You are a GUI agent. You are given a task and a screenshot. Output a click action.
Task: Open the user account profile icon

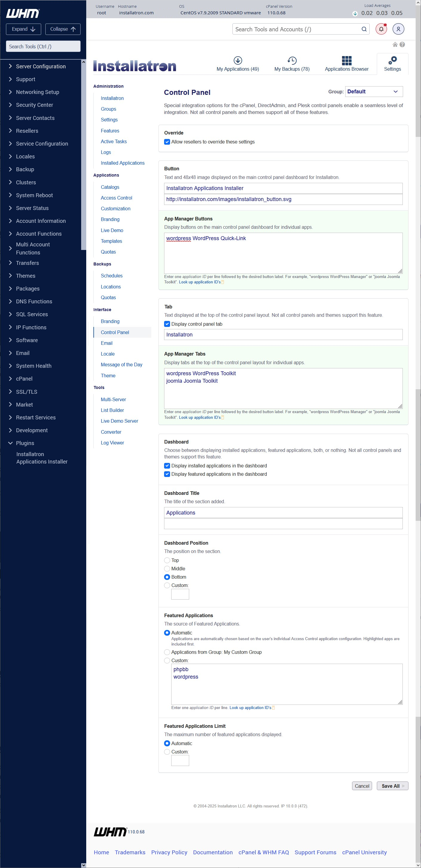tap(398, 29)
